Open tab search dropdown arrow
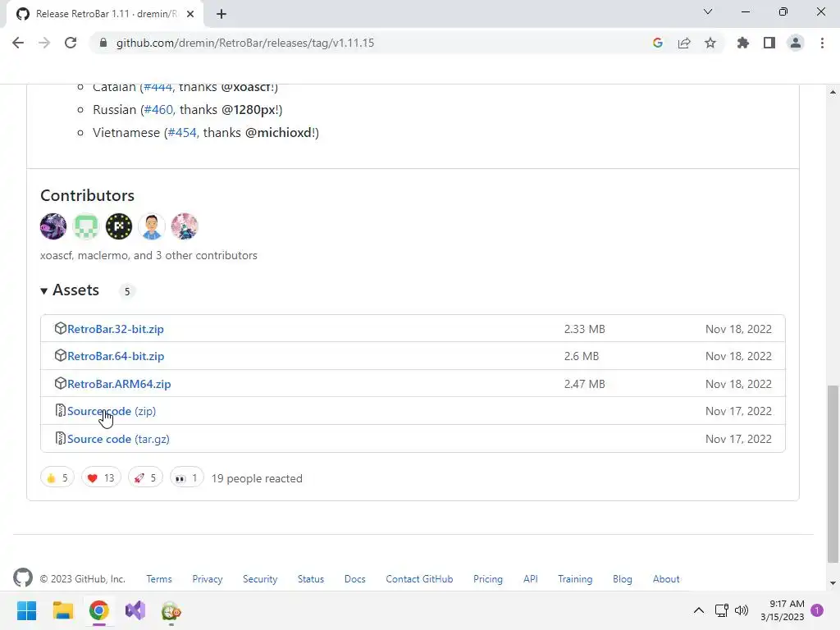Viewport: 840px width, 630px height. coord(708,11)
